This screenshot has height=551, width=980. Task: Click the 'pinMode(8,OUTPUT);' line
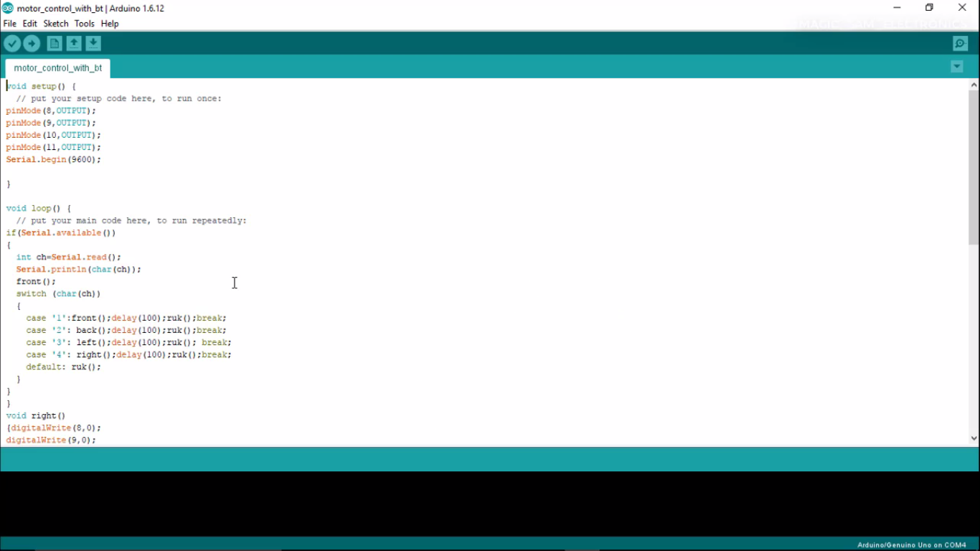[51, 110]
